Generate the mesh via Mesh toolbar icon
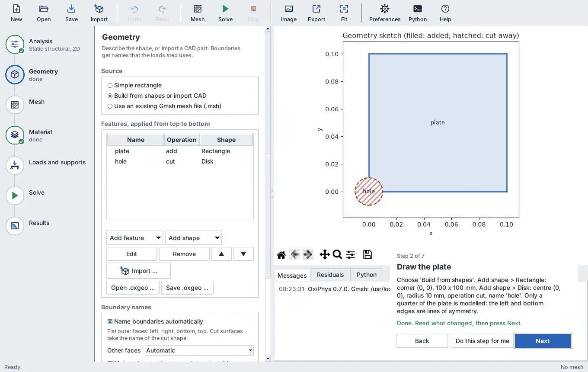 pyautogui.click(x=198, y=13)
